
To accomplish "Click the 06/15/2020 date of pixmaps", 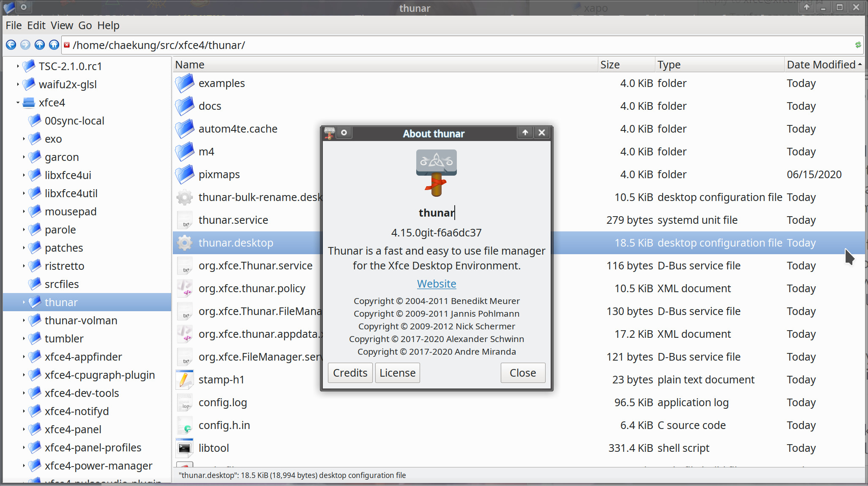I will click(x=814, y=174).
